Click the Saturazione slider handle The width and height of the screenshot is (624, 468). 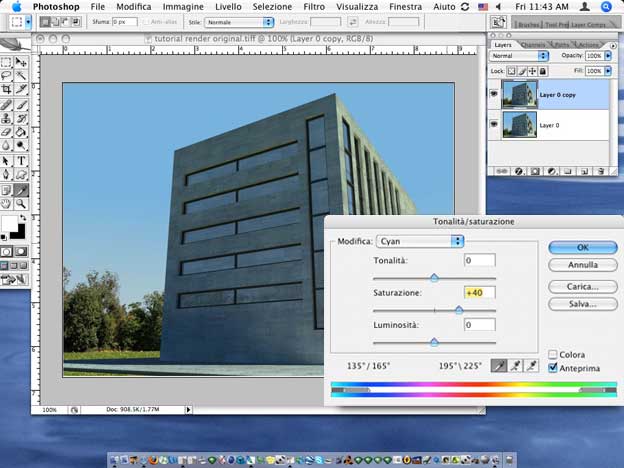coord(459,310)
